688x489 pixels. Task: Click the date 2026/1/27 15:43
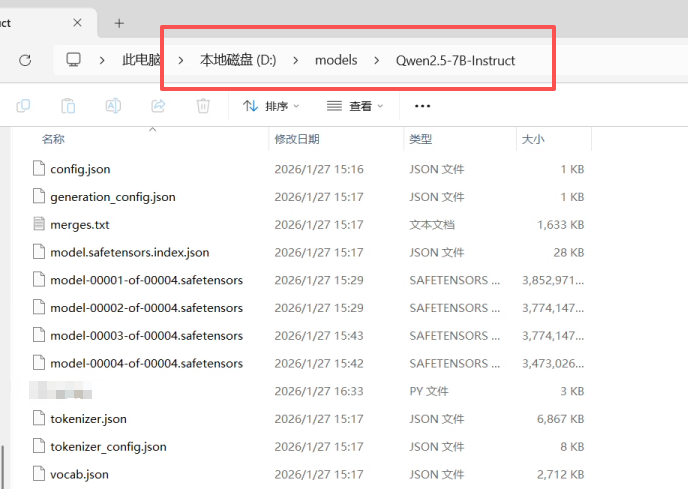click(x=319, y=336)
